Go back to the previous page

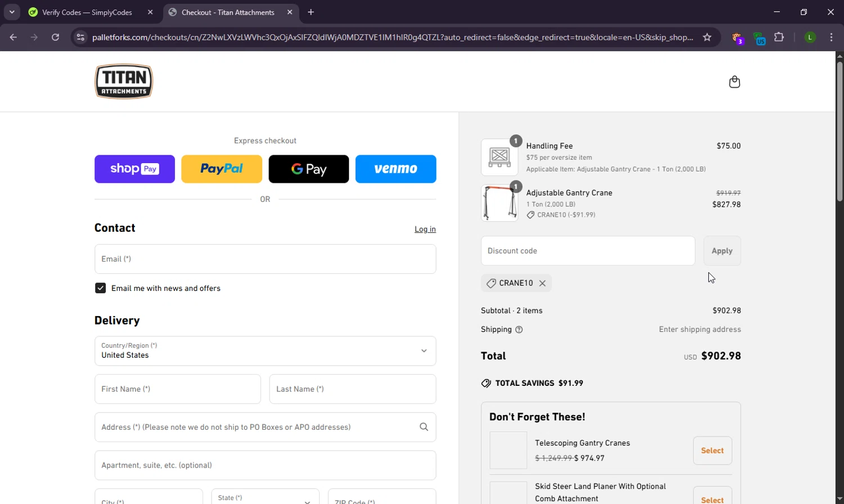point(14,37)
